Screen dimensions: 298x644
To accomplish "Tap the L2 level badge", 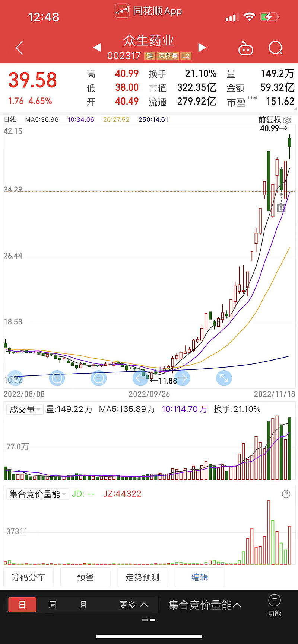I will coord(186,56).
